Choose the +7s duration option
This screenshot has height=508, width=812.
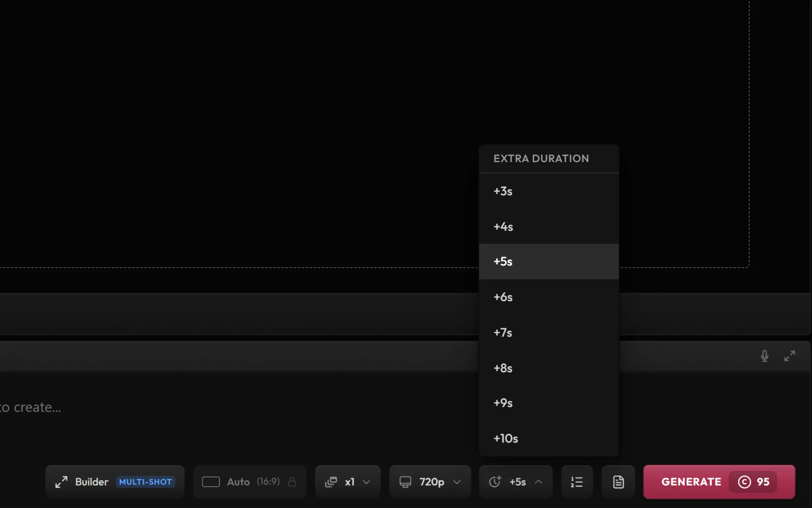[548, 333]
